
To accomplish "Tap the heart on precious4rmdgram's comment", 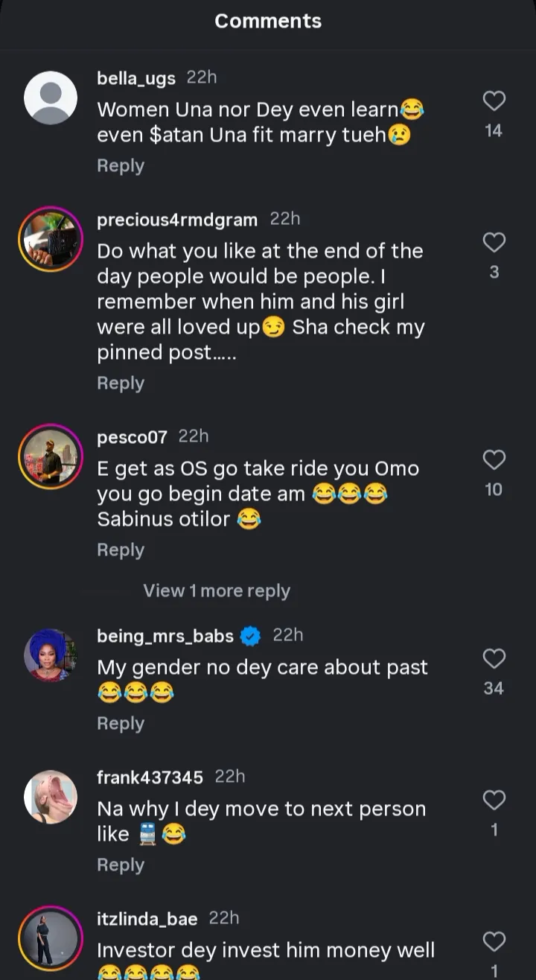I will 494,242.
